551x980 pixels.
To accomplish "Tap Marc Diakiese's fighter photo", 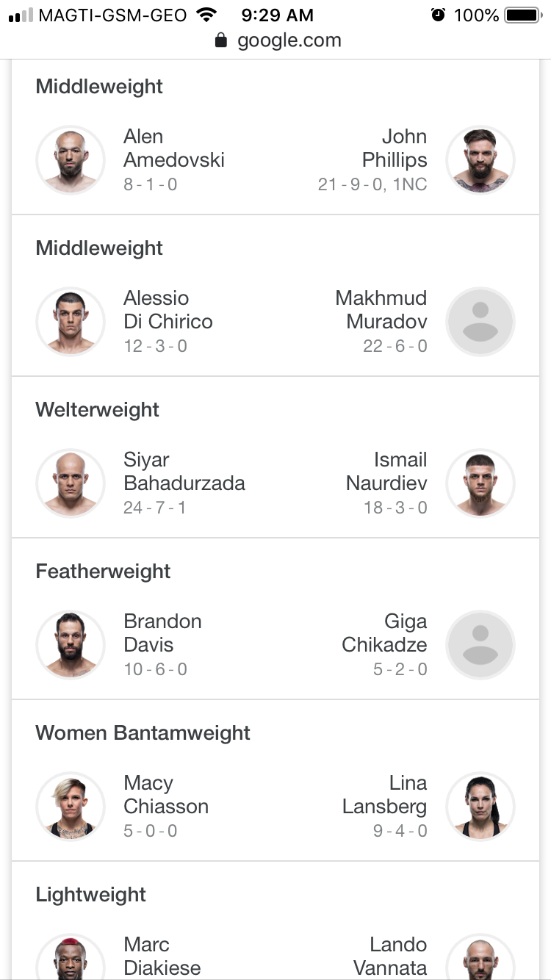I will [x=71, y=958].
